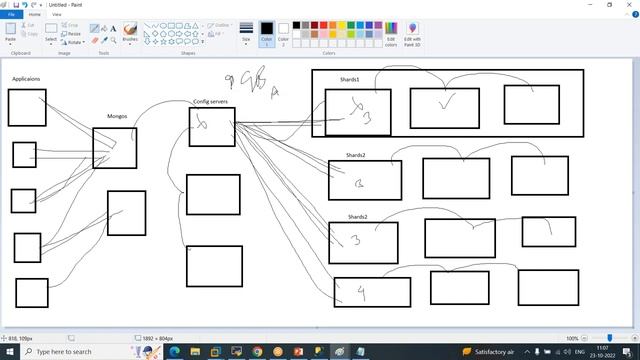Switch to the View tab
The height and width of the screenshot is (360, 640).
[x=56, y=14]
